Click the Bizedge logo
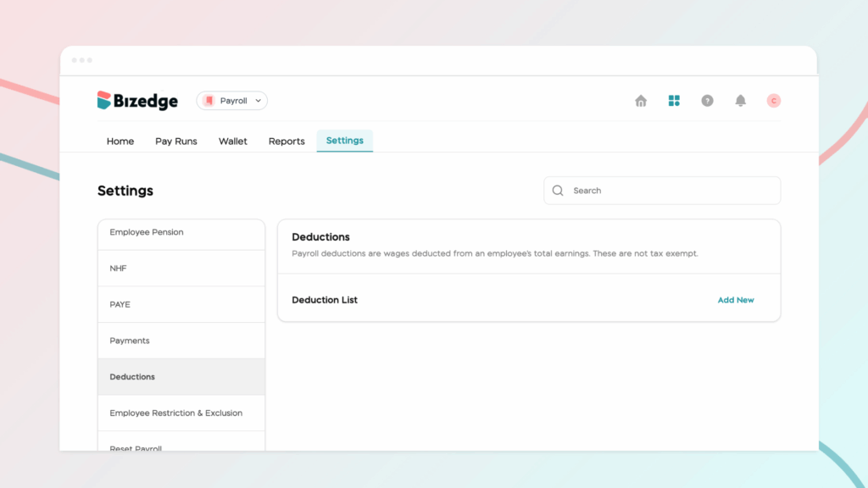This screenshot has width=868, height=488. pos(137,101)
